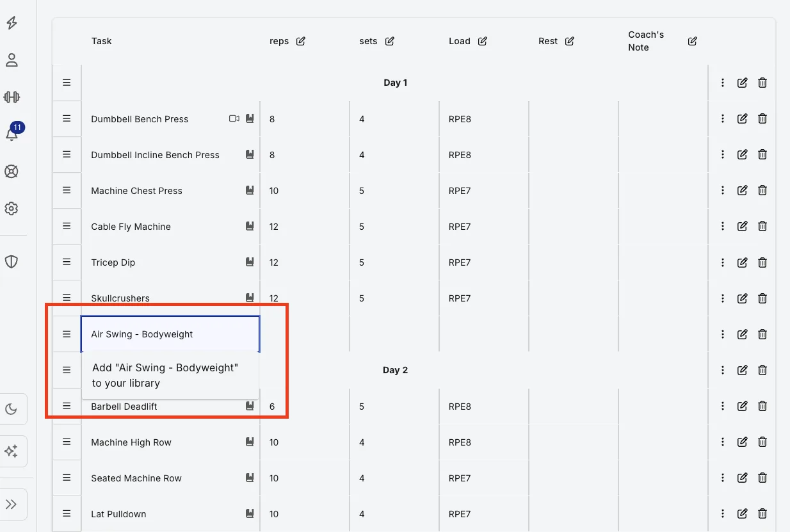Edit the Coach's Note column header
Viewport: 790px width, 532px height.
693,41
